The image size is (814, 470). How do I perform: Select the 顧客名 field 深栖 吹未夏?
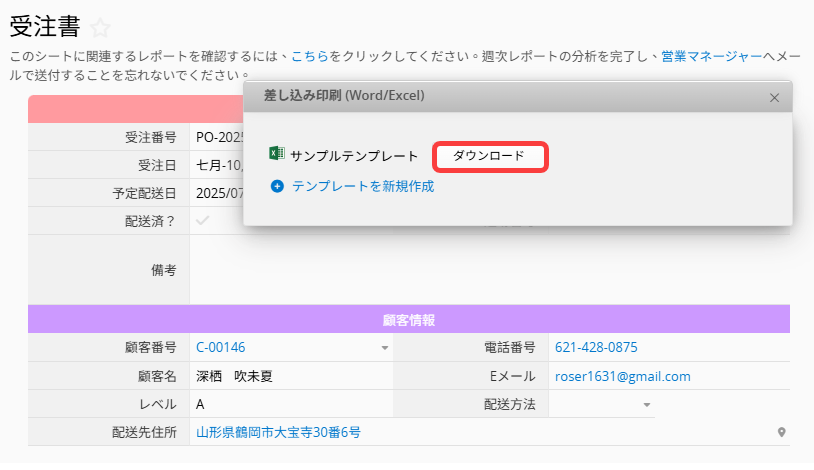point(234,377)
